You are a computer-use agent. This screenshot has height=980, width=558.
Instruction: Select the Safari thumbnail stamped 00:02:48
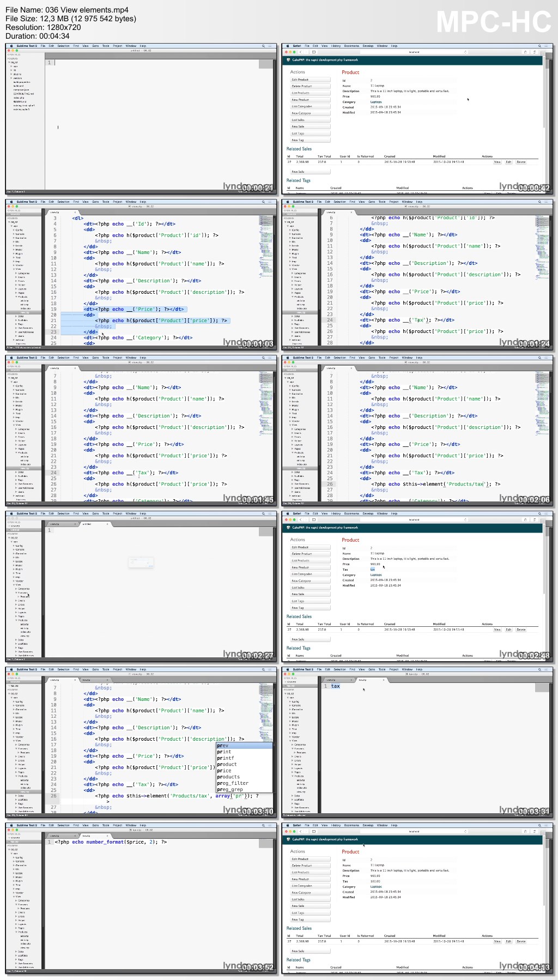pos(417,586)
